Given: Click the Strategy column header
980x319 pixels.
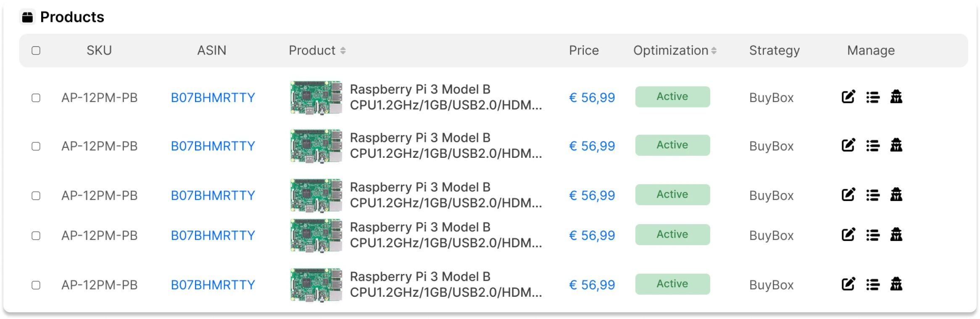Looking at the screenshot, I should click(x=774, y=50).
